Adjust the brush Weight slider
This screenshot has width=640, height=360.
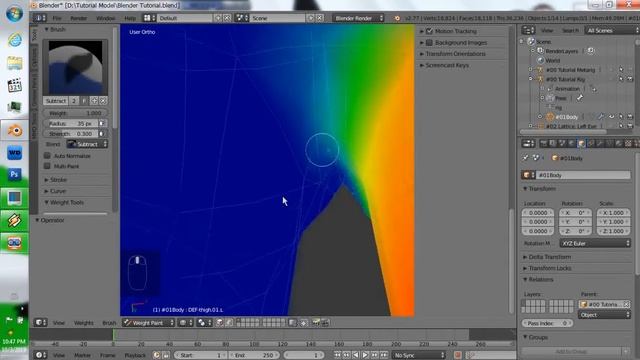tap(75, 113)
